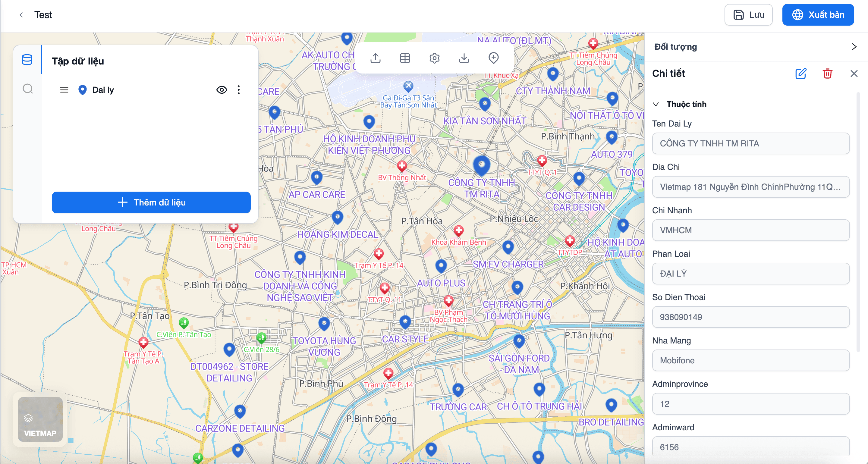Click the Tập dữ liệu panel heading

coord(78,61)
